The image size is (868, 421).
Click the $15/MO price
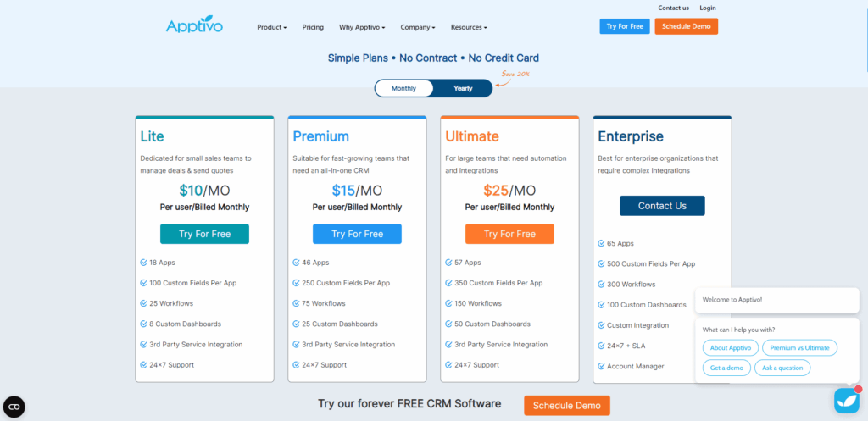point(357,191)
